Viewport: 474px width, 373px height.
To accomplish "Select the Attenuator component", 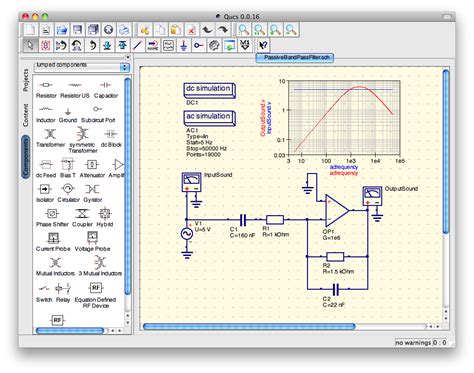I will (92, 168).
